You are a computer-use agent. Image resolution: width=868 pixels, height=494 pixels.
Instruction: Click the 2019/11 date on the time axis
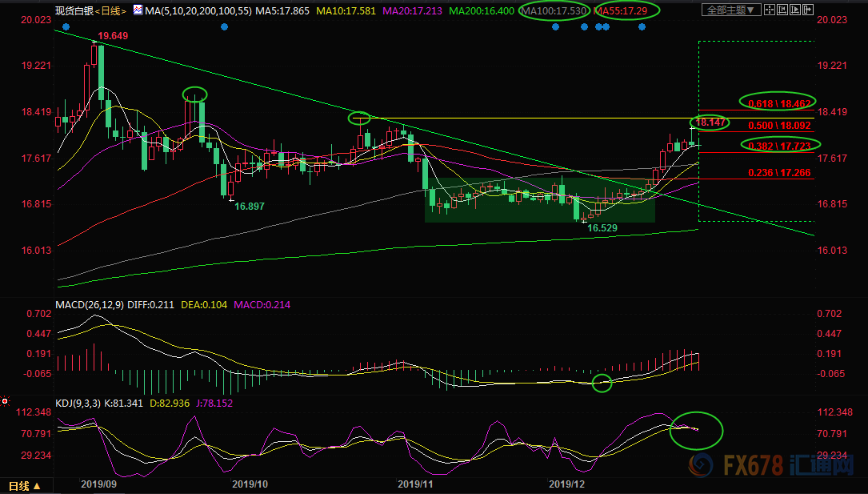click(x=414, y=484)
